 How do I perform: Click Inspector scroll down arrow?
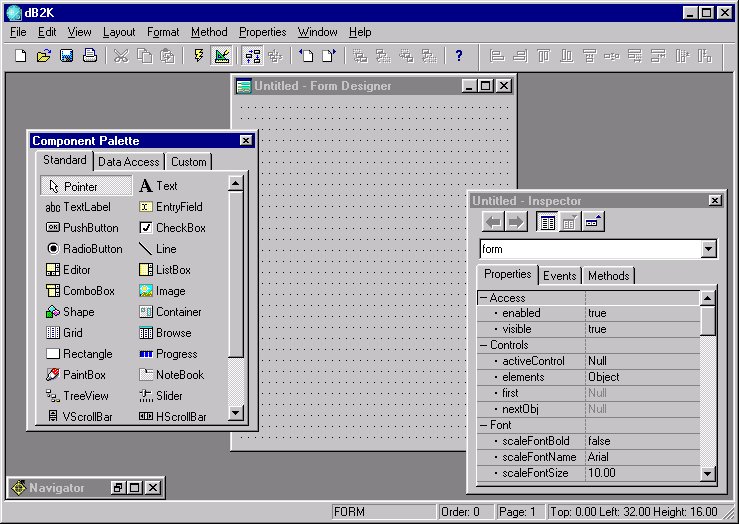point(707,474)
